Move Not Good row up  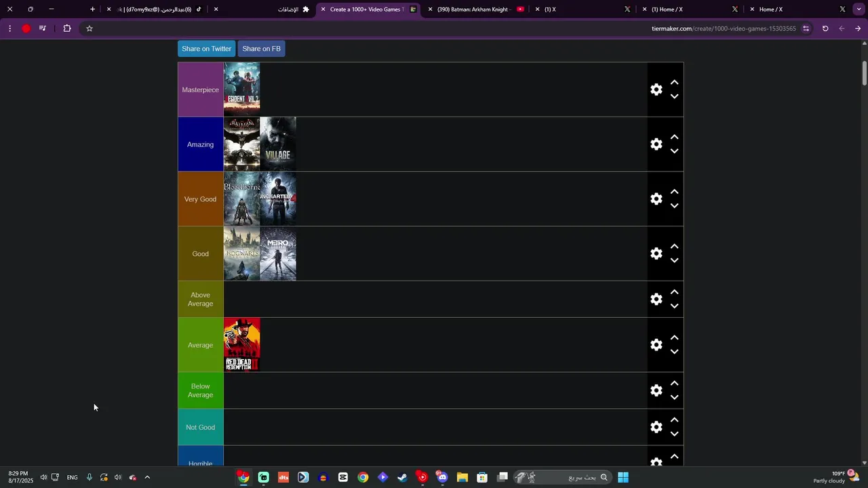click(x=674, y=420)
